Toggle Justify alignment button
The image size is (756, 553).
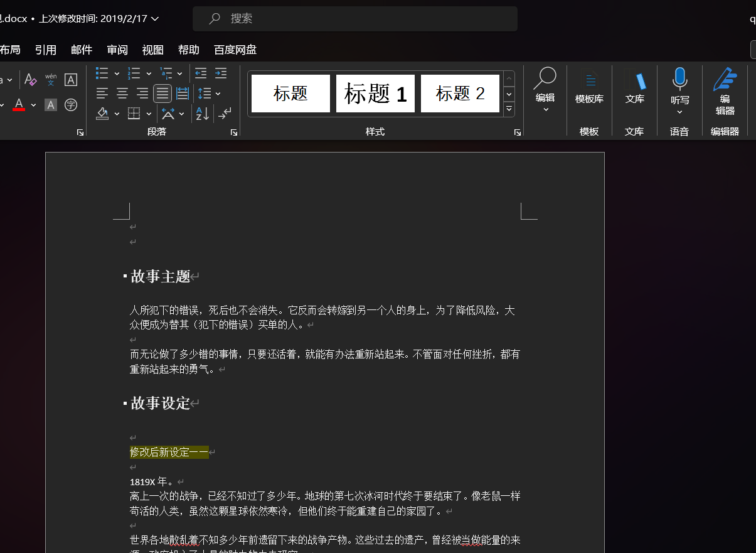(x=162, y=94)
